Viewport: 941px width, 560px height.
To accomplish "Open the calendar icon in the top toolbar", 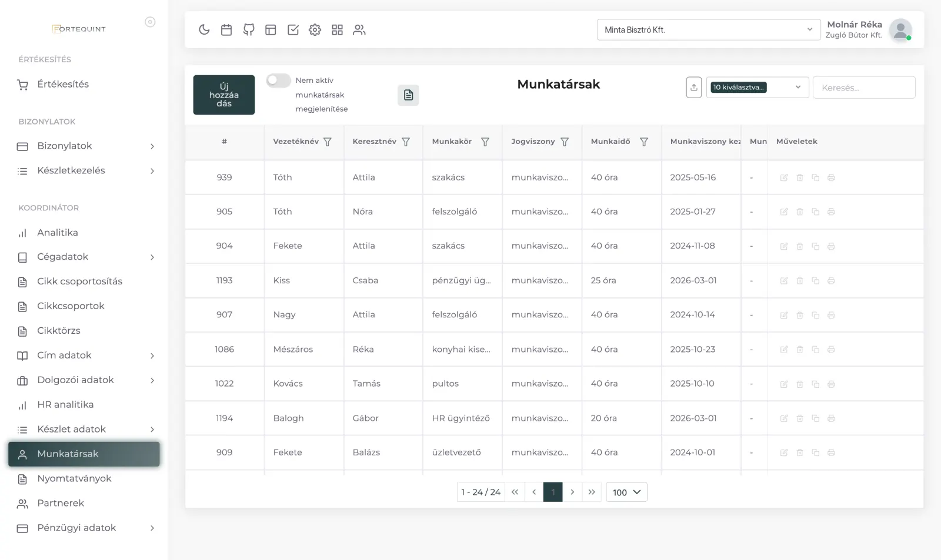I will click(x=226, y=30).
